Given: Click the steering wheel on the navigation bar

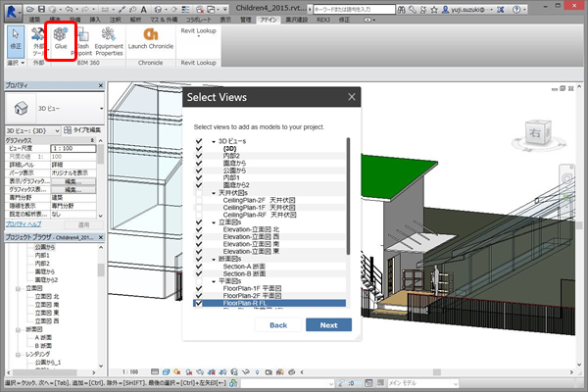Looking at the screenshot, I should 566,178.
